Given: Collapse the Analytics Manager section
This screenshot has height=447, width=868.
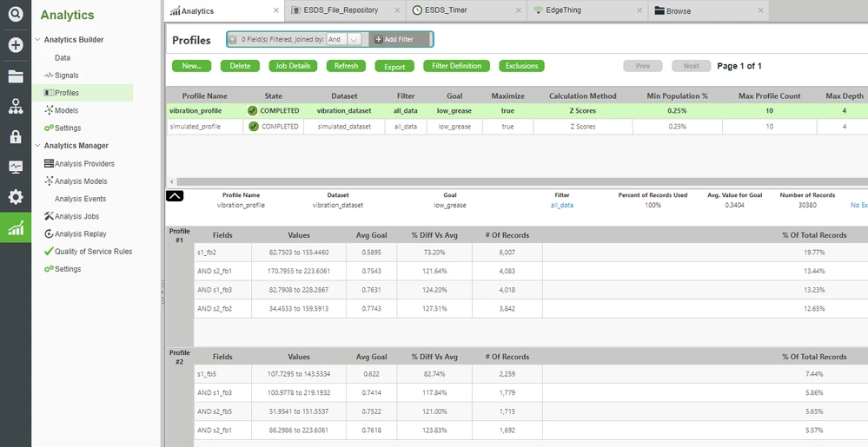Looking at the screenshot, I should [x=37, y=146].
